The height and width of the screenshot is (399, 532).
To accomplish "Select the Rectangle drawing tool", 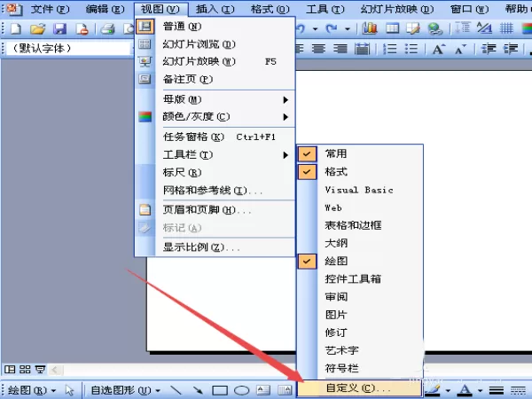I will [x=220, y=390].
